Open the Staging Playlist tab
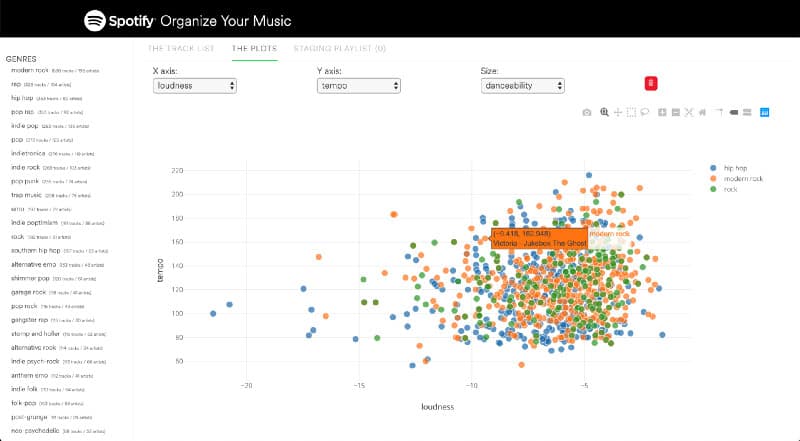The image size is (800, 441). (340, 48)
